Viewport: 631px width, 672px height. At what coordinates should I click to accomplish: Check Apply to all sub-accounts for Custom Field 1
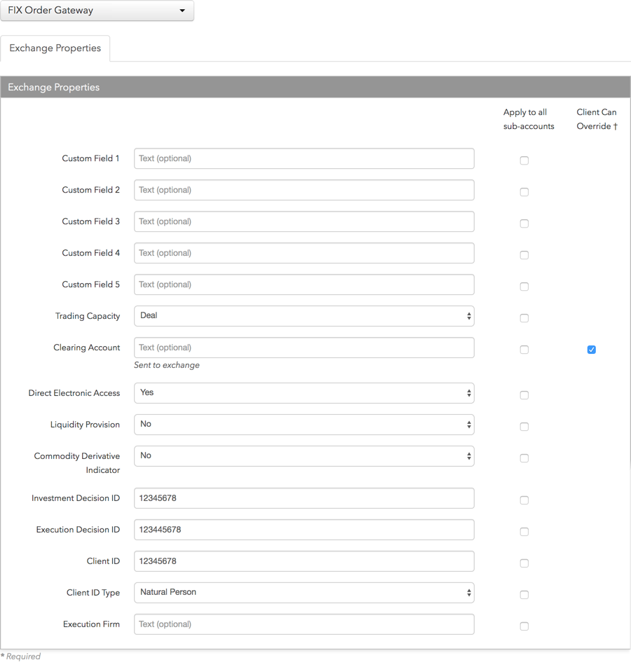pos(524,160)
